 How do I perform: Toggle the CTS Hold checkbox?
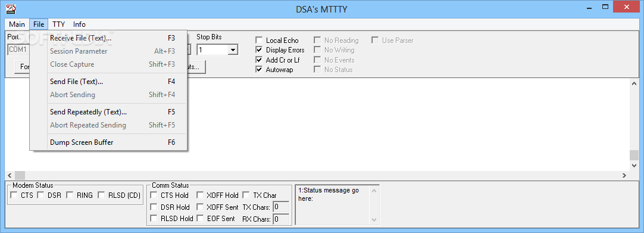(154, 195)
